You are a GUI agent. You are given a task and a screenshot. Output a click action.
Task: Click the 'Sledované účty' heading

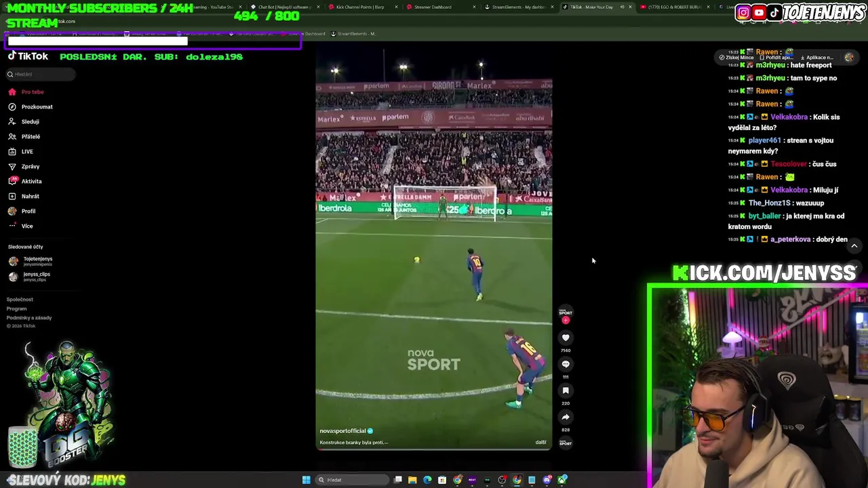25,247
